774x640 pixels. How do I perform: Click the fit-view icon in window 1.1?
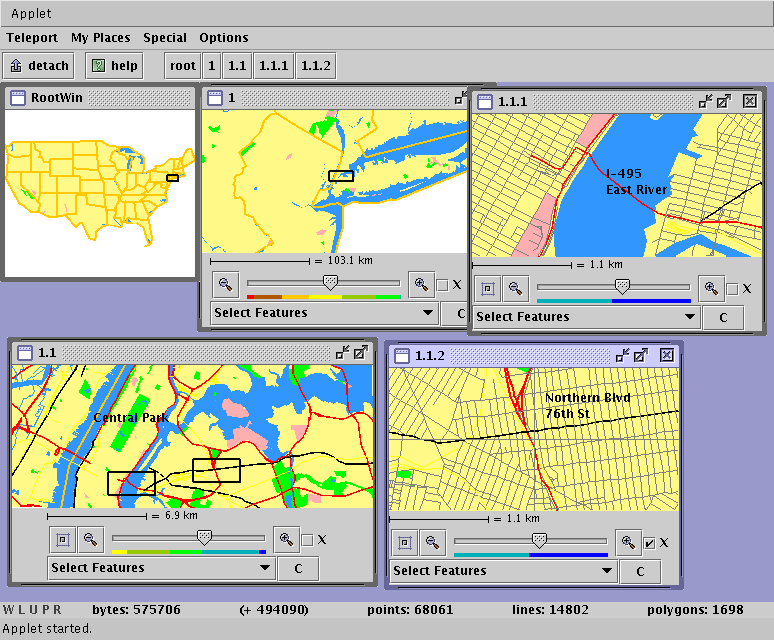point(63,539)
